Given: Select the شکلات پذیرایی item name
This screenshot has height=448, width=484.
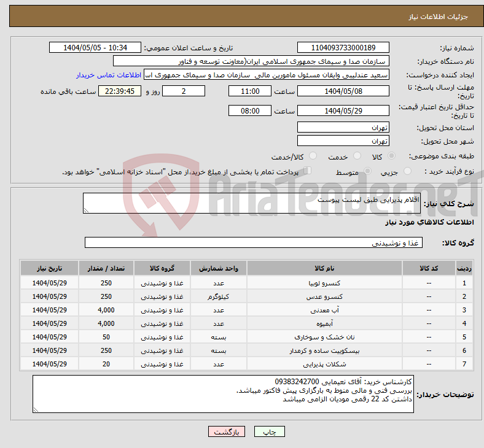Looking at the screenshot, I should (x=324, y=364).
